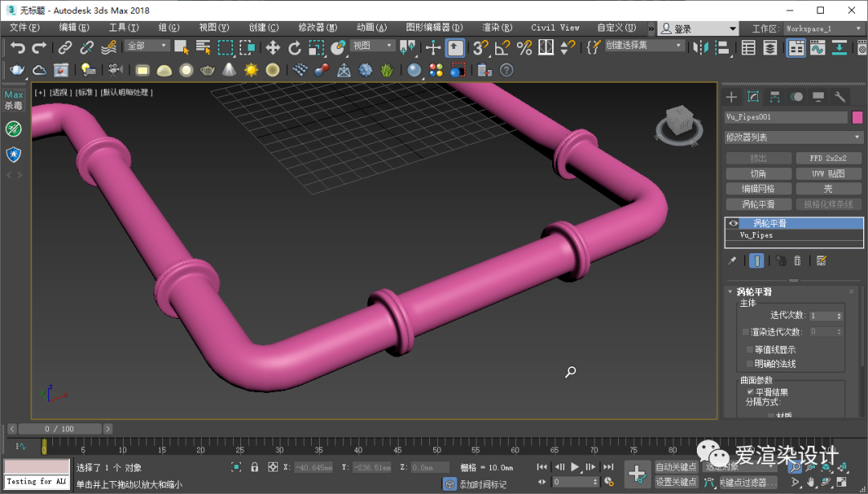Screen dimensions: 868x494
Task: Open the Create command panel tab
Action: tap(731, 97)
